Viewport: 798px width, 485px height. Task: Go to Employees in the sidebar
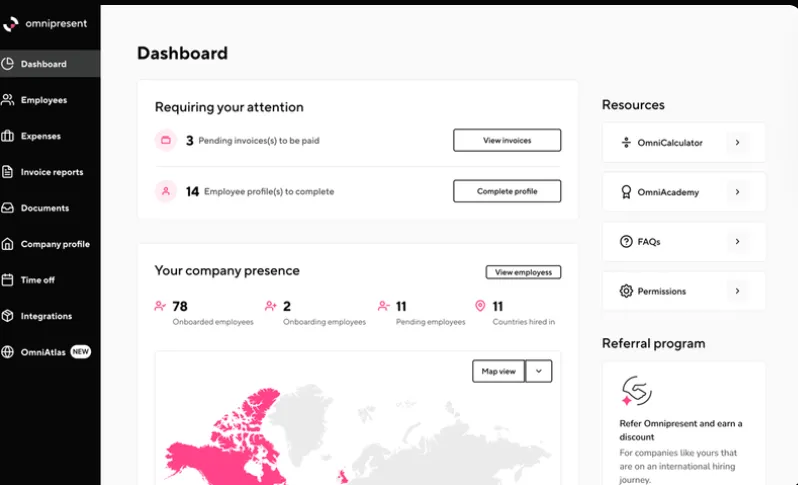[50, 100]
